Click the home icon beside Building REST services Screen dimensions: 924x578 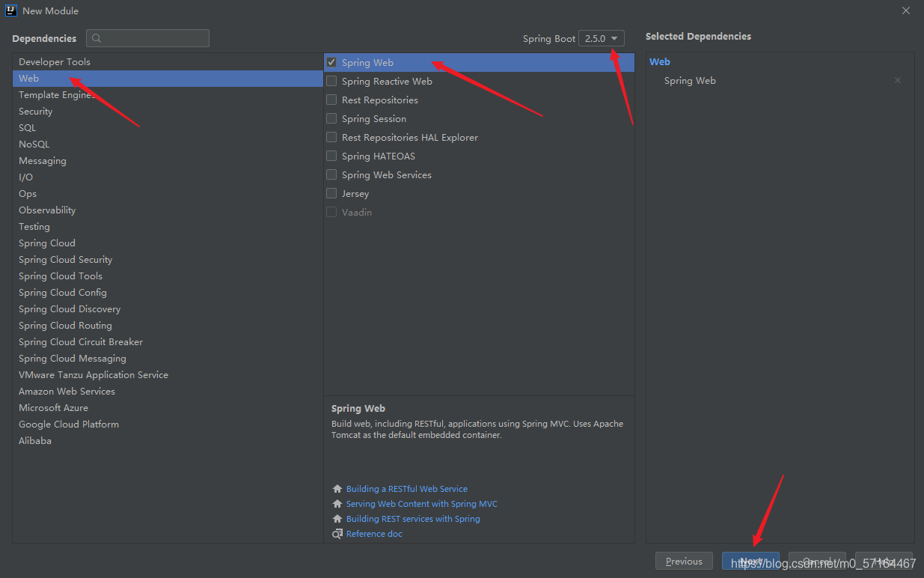point(337,519)
